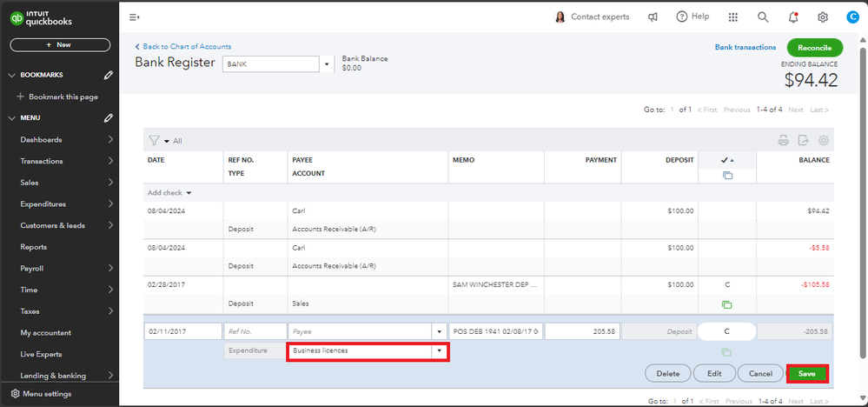
Task: Open the apps grid icon
Action: point(733,17)
